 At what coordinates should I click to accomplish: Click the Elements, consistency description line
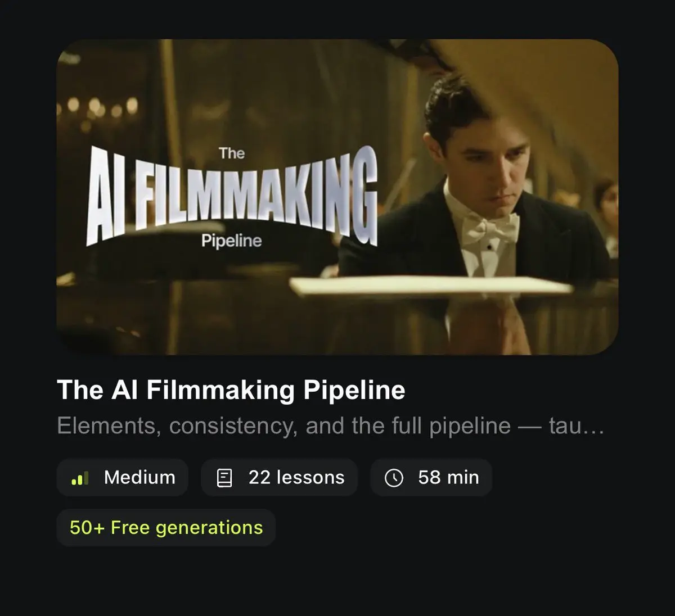331,426
